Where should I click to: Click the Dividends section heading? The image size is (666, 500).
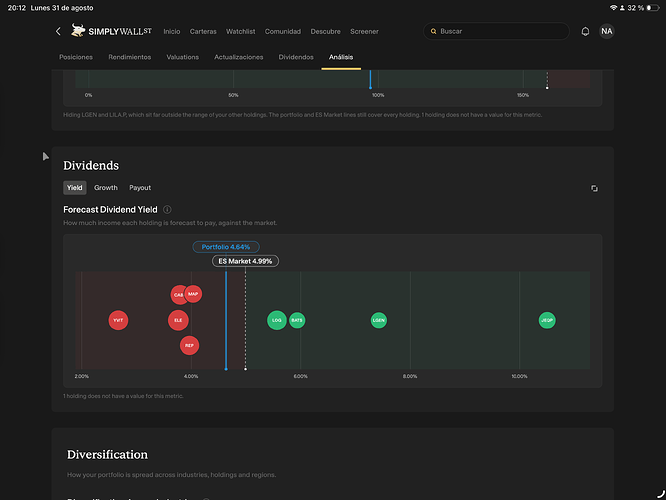tap(91, 165)
